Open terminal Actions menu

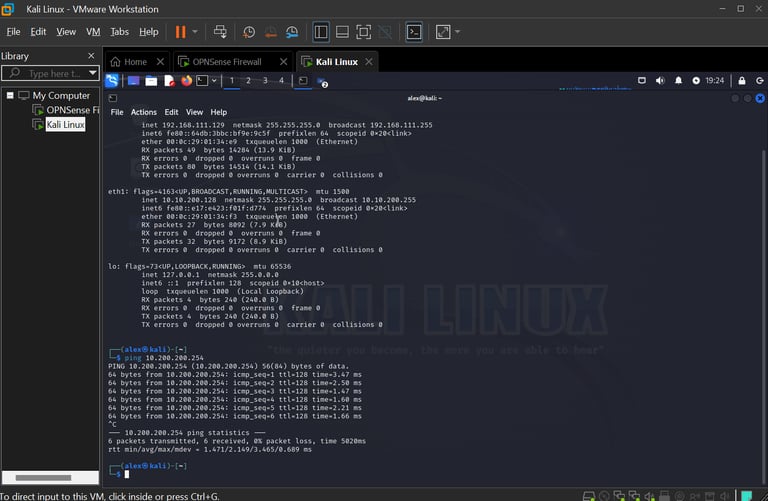(x=144, y=112)
